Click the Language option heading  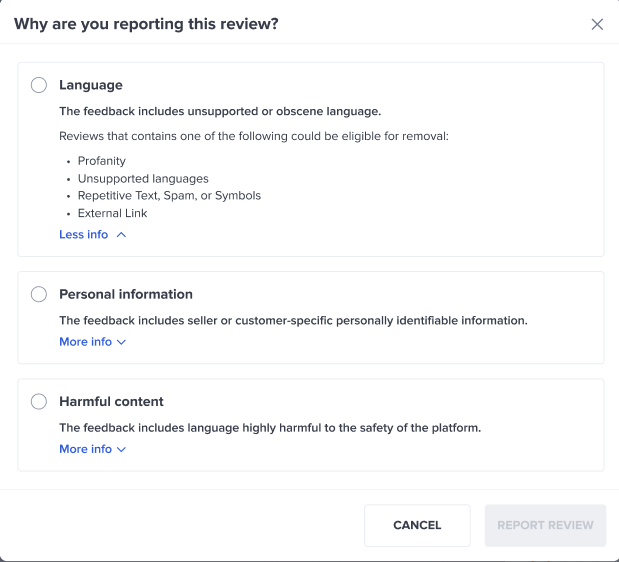tap(91, 85)
